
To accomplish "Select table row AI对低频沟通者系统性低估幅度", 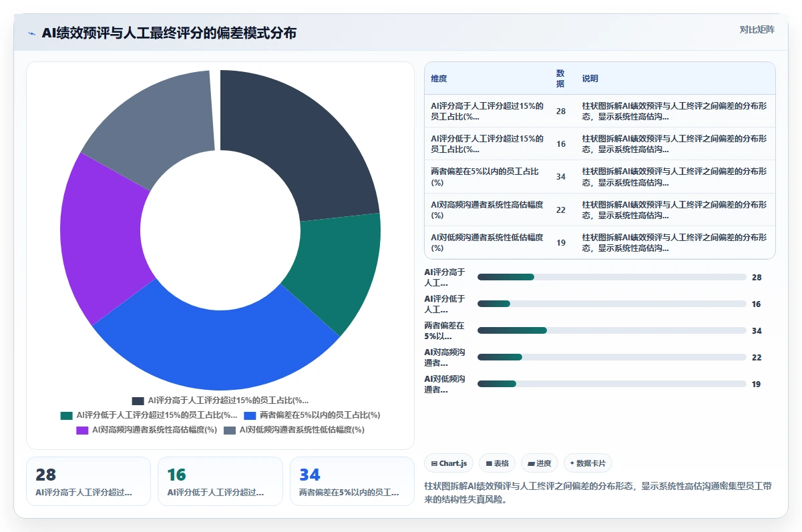I will coord(600,242).
